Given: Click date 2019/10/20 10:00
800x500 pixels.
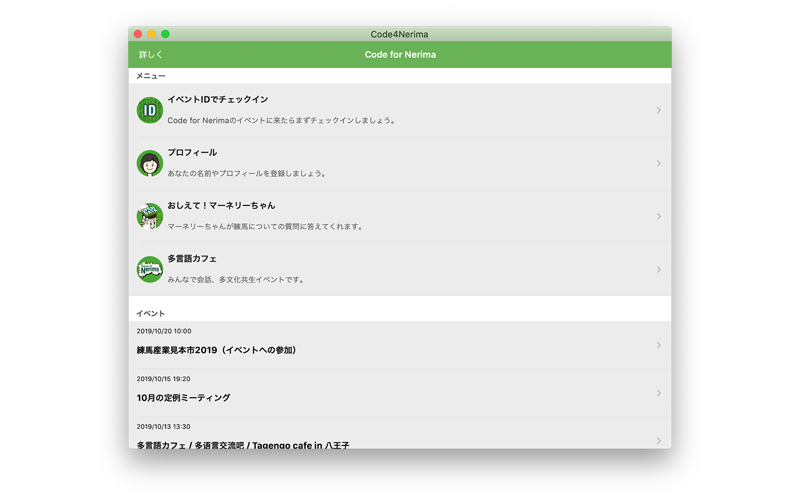Looking at the screenshot, I should pyautogui.click(x=164, y=331).
